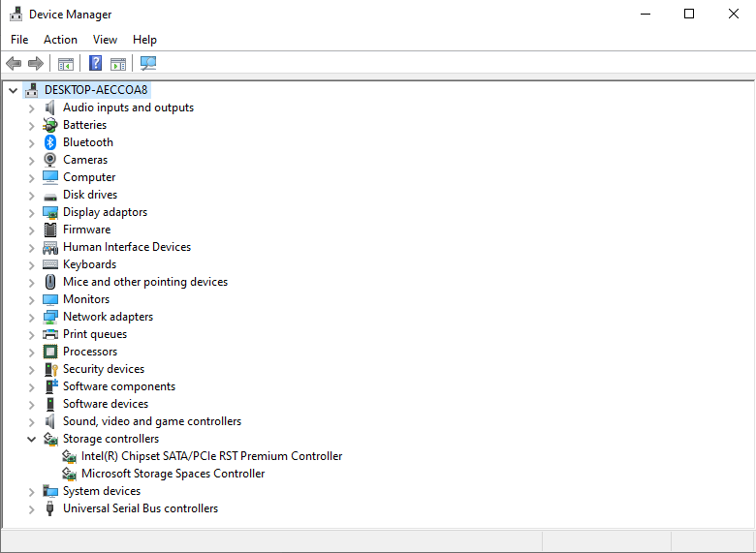The height and width of the screenshot is (553, 756).
Task: Open the Help question mark toolbar icon
Action: pyautogui.click(x=95, y=63)
